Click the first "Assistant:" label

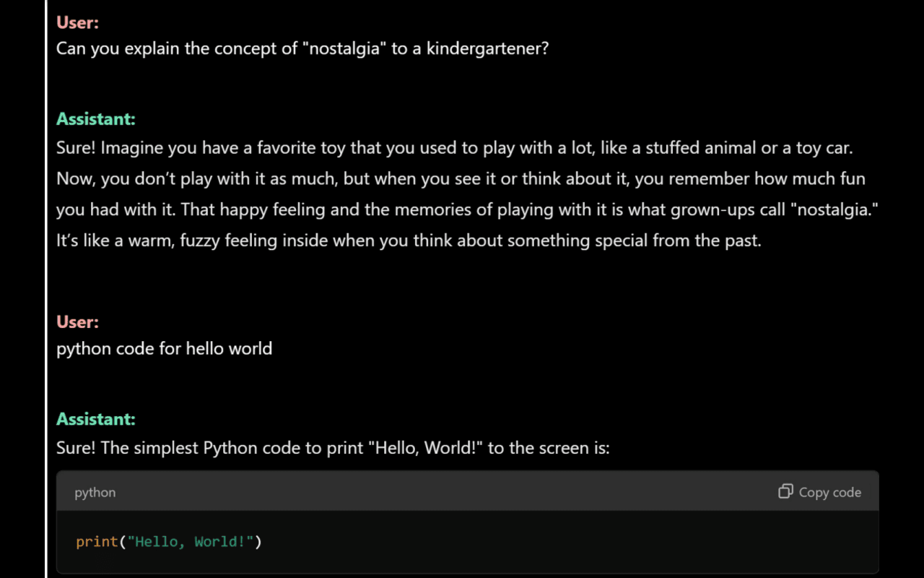coord(96,119)
